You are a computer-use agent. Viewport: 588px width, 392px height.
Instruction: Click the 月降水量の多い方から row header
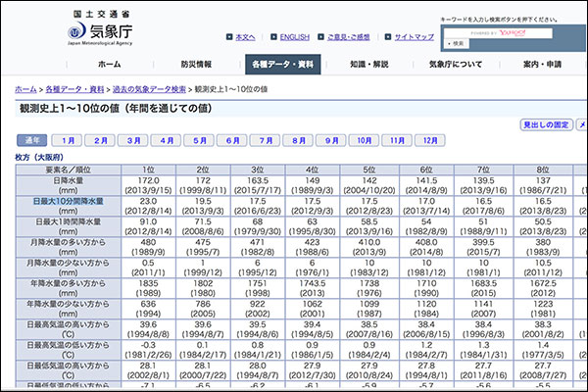[x=69, y=247]
